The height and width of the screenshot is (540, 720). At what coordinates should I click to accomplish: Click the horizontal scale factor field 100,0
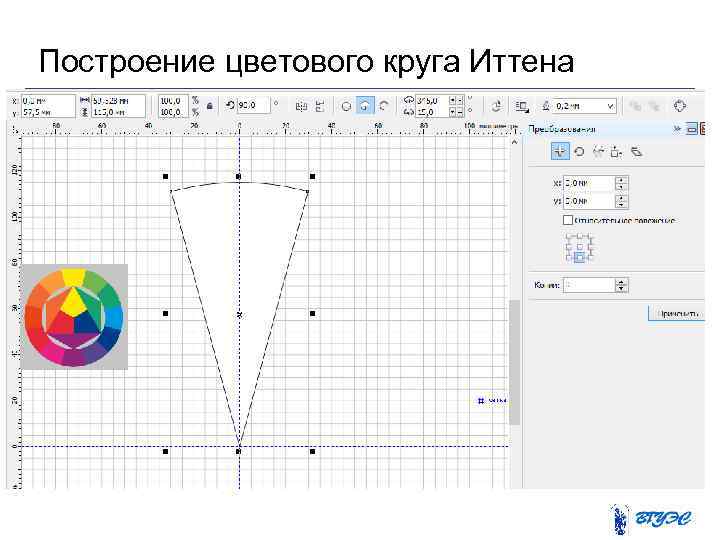click(173, 100)
